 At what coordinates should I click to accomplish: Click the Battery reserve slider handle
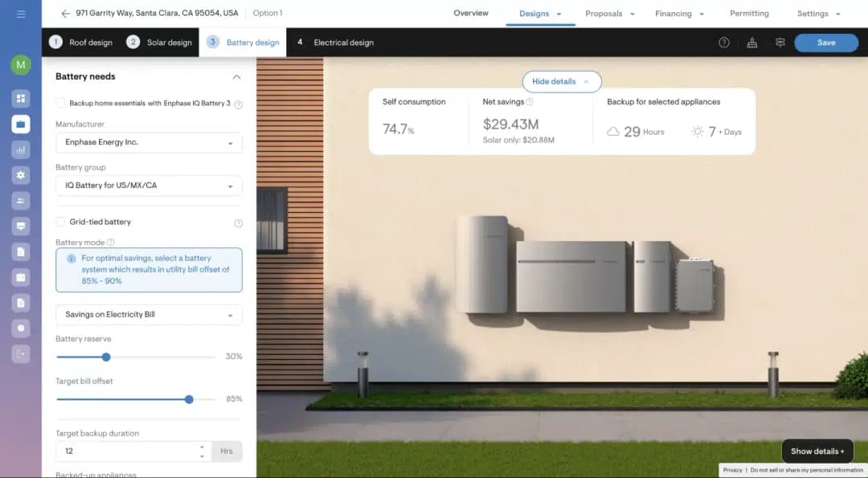(106, 357)
